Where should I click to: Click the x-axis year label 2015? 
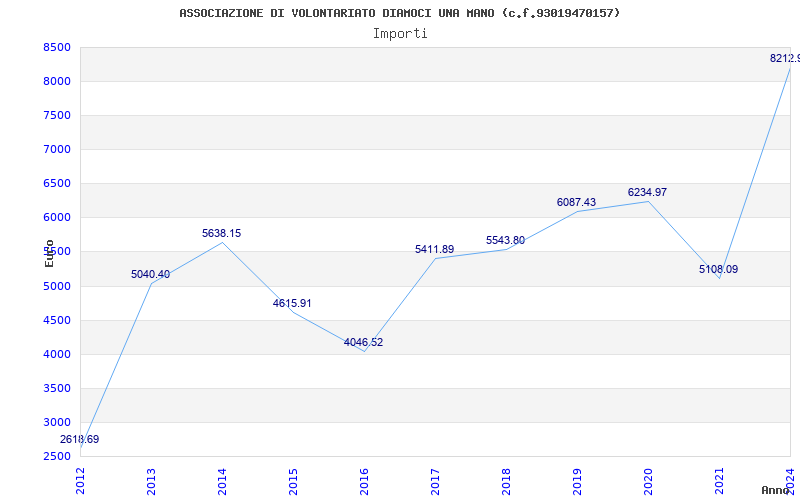pyautogui.click(x=293, y=481)
